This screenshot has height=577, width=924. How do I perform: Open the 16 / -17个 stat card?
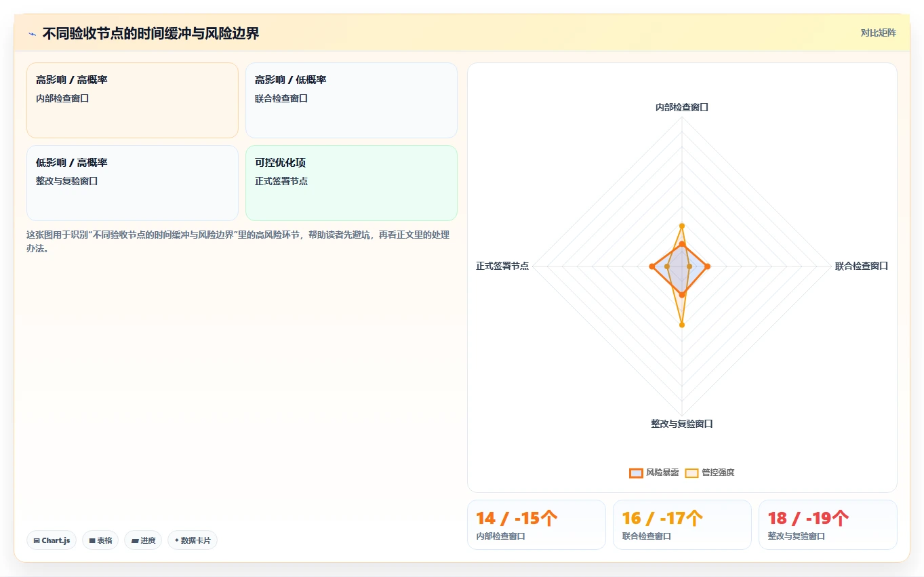coord(682,525)
